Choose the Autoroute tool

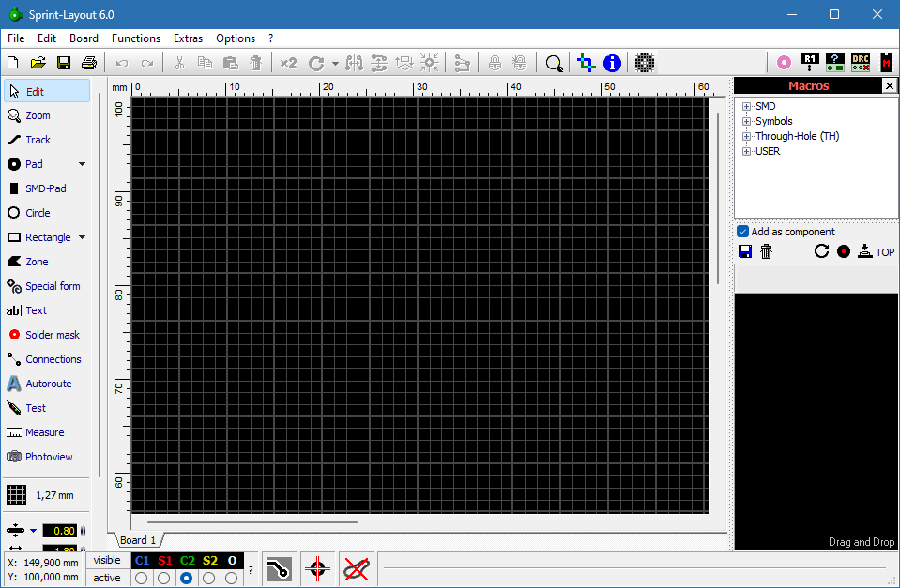point(47,384)
